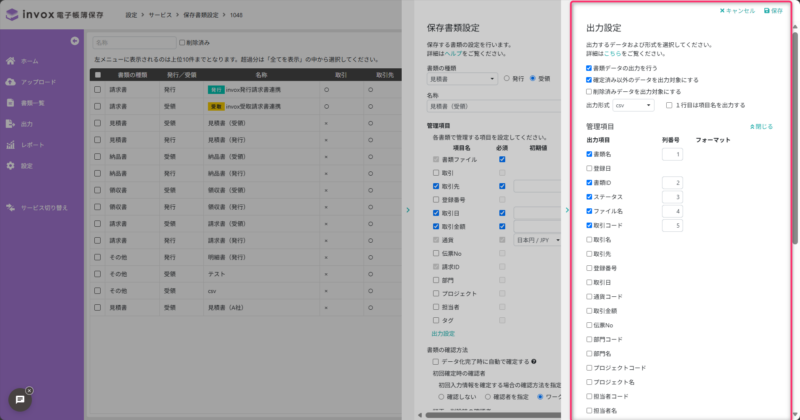The height and width of the screenshot is (420, 800).
Task: Open the こちら details link
Action: [612, 54]
